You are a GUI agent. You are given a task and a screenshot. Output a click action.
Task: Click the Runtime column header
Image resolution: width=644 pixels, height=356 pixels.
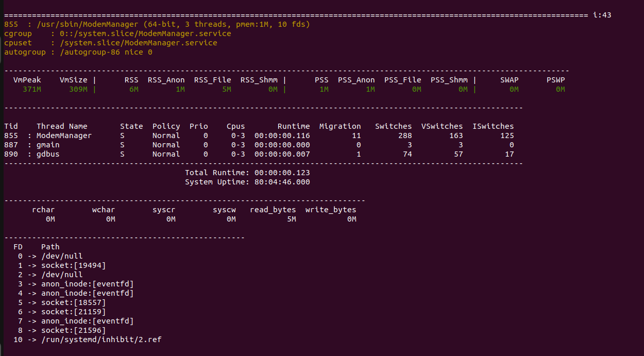[294, 126]
